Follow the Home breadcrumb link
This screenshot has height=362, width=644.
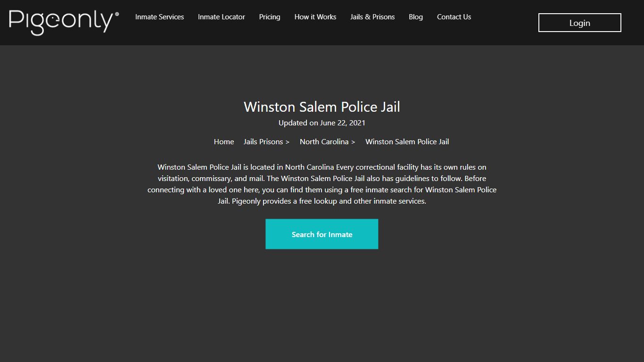pos(224,142)
